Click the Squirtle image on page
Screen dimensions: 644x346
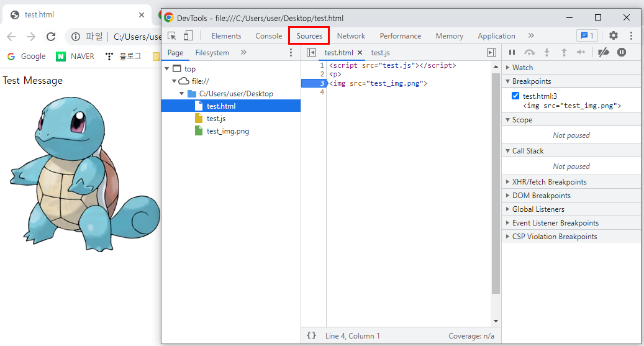[x=85, y=173]
